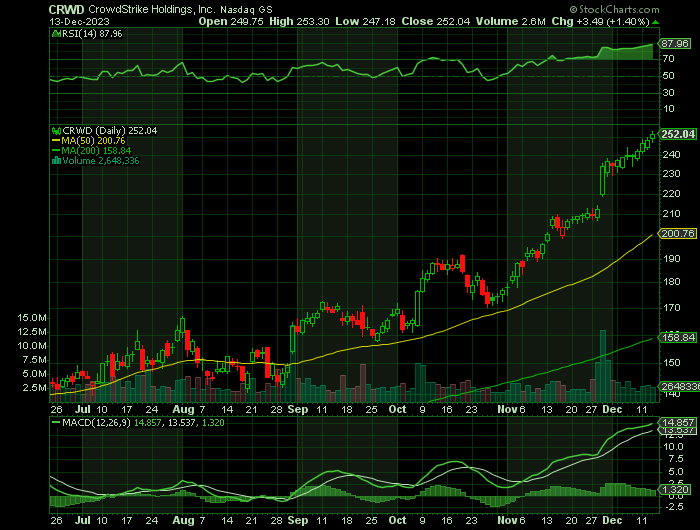The image size is (700, 530).
Task: Click the 252.04 last-price tag on price axis
Action: pos(678,134)
